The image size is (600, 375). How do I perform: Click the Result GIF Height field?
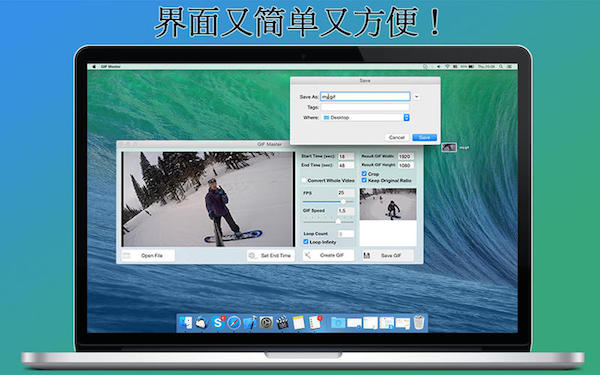(406, 165)
